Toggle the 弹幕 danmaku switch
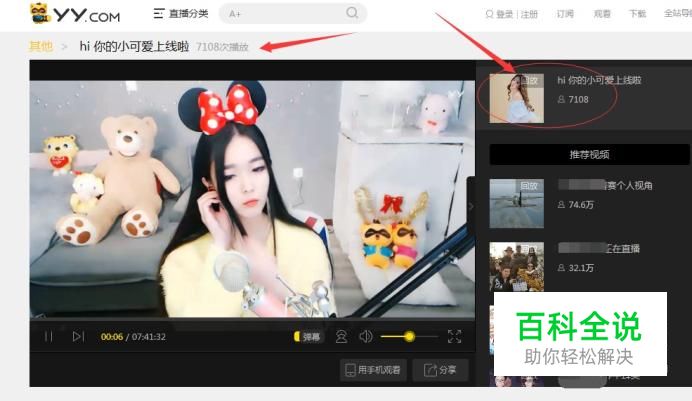 308,337
